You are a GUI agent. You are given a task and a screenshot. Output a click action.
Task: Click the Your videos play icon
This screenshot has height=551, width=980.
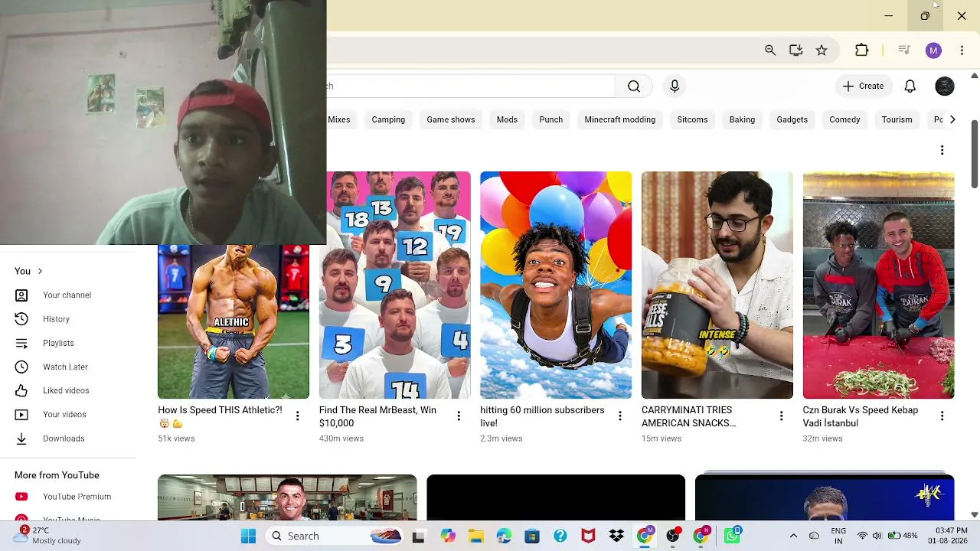point(21,415)
